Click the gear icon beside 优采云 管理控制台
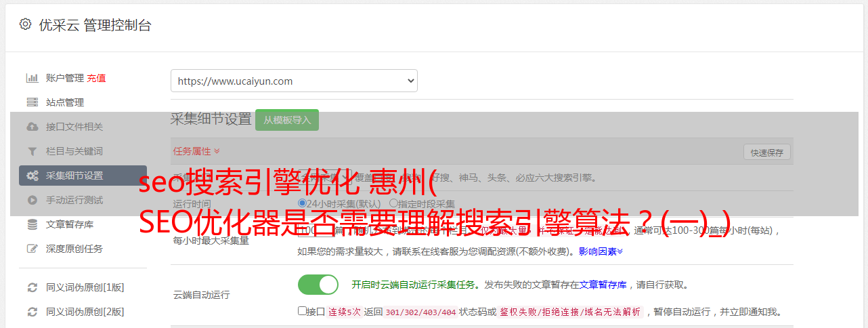Screen dimensions: 868x328 coord(25,24)
